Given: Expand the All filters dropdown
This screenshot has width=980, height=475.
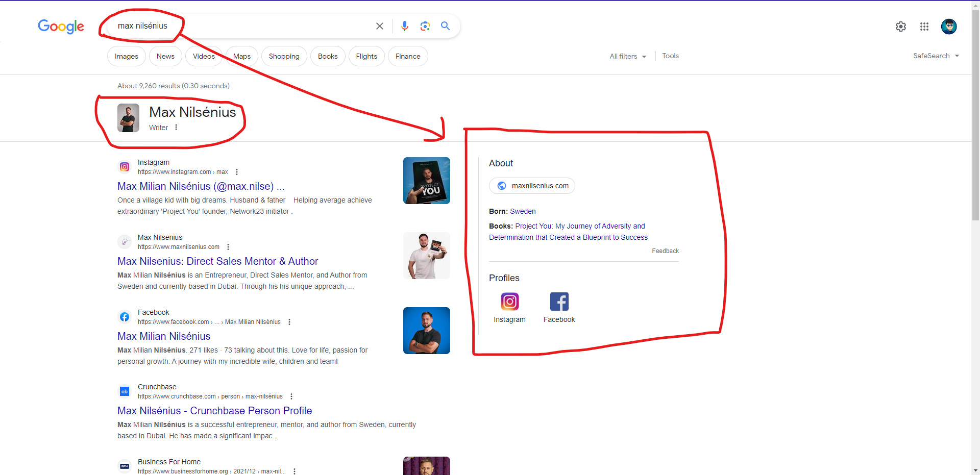Looking at the screenshot, I should [x=627, y=56].
